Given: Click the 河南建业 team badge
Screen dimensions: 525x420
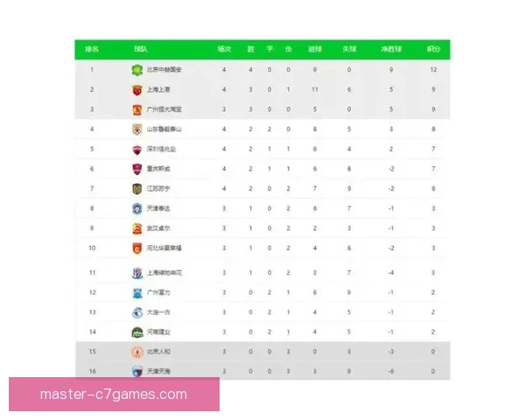Looking at the screenshot, I should tap(136, 332).
